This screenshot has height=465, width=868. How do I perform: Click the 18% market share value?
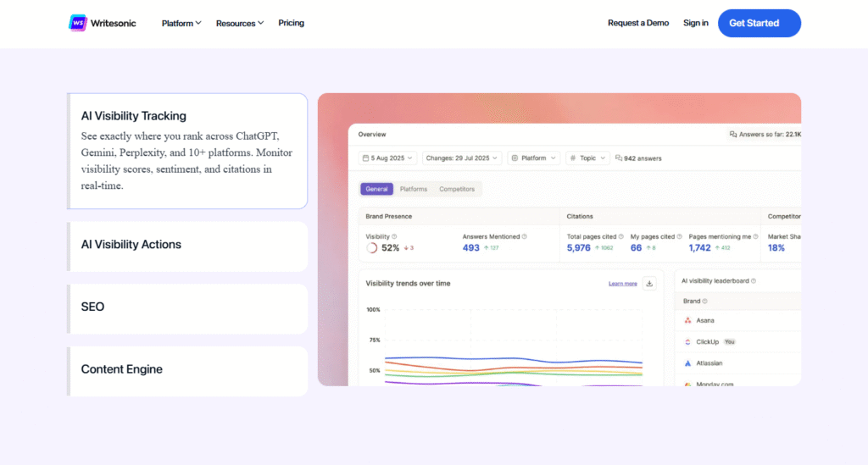tap(776, 247)
